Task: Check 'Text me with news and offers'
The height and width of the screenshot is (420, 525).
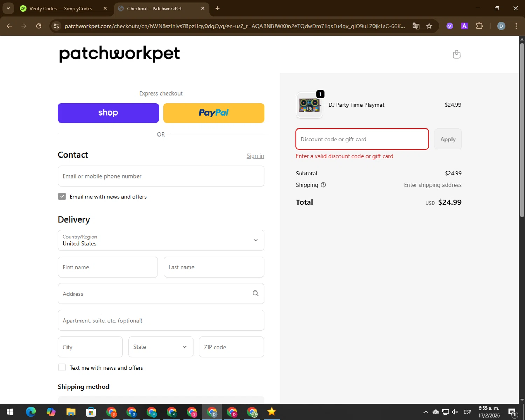Action: [x=62, y=367]
